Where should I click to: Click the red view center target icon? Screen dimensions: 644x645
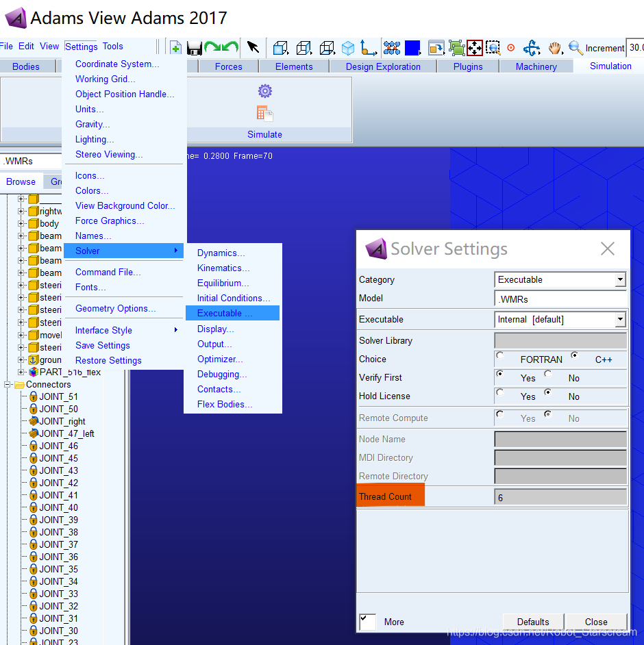click(x=510, y=48)
